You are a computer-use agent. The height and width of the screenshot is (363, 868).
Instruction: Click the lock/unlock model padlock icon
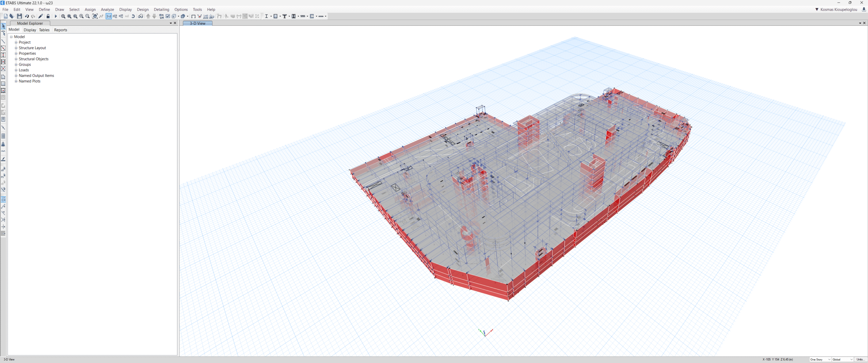pos(48,16)
